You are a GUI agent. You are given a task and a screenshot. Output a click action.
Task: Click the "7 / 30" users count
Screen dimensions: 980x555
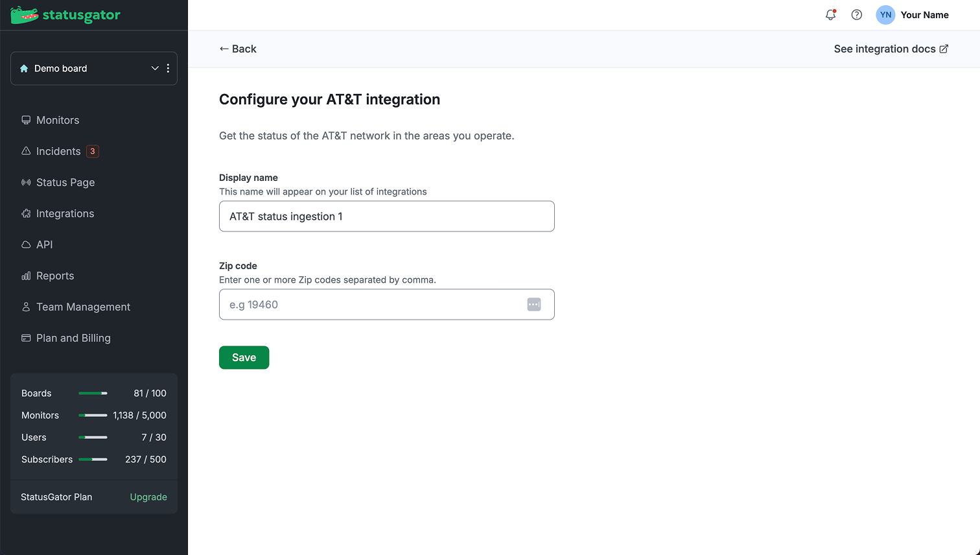coord(154,437)
